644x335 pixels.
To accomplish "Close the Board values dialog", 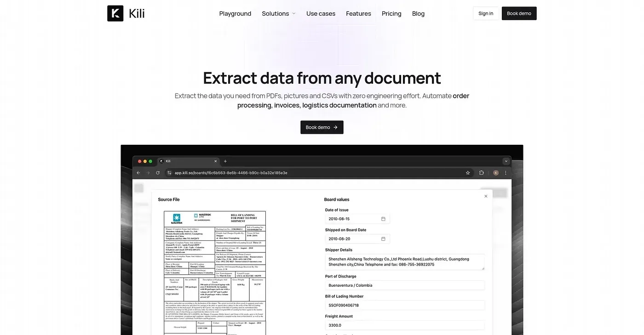I will (486, 196).
